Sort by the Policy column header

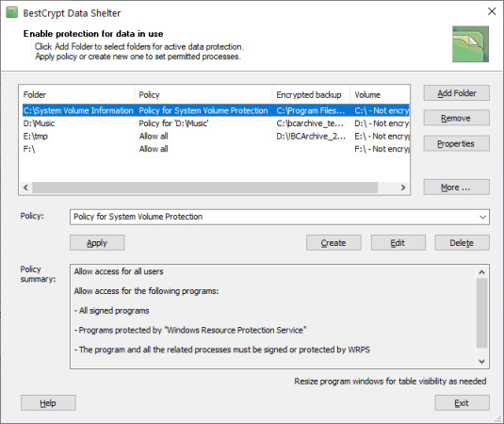click(203, 95)
